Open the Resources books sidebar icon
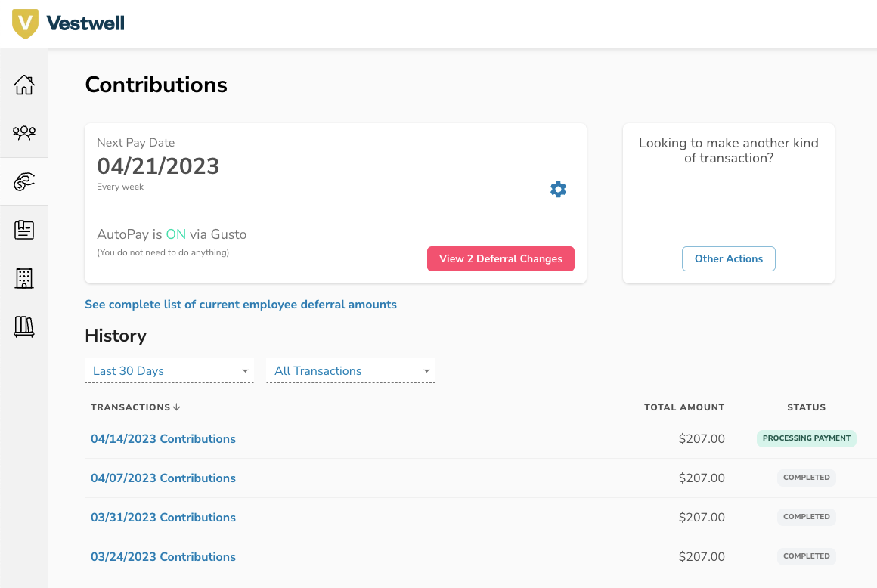This screenshot has width=877, height=588. 24,326
